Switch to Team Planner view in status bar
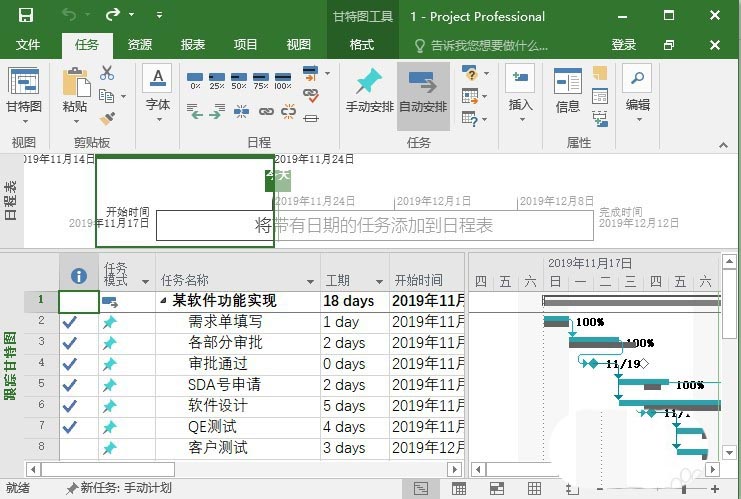 [x=496, y=489]
